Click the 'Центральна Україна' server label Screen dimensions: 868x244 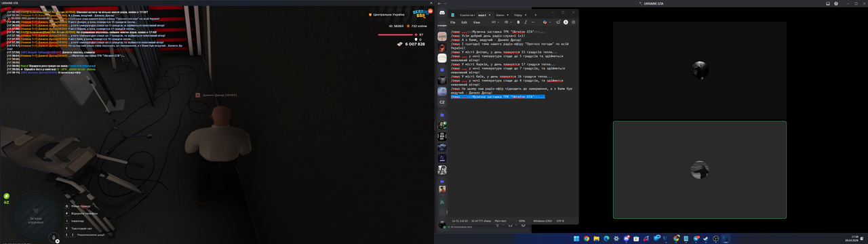(x=389, y=14)
